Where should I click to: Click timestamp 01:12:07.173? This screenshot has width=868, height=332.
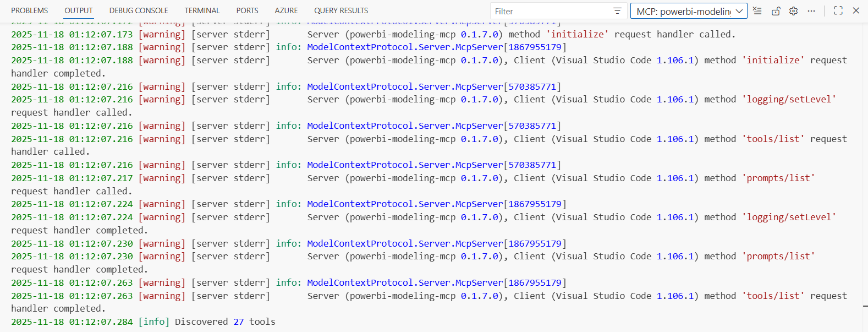[x=101, y=34]
